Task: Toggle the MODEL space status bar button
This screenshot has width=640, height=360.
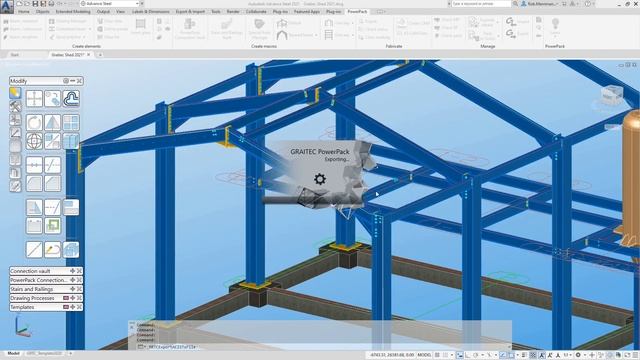Action: point(424,355)
